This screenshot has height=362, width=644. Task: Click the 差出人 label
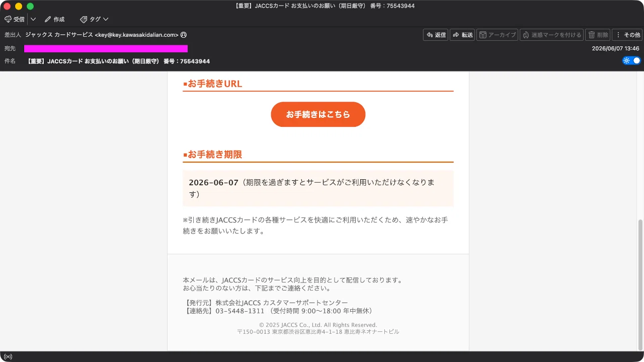click(13, 35)
